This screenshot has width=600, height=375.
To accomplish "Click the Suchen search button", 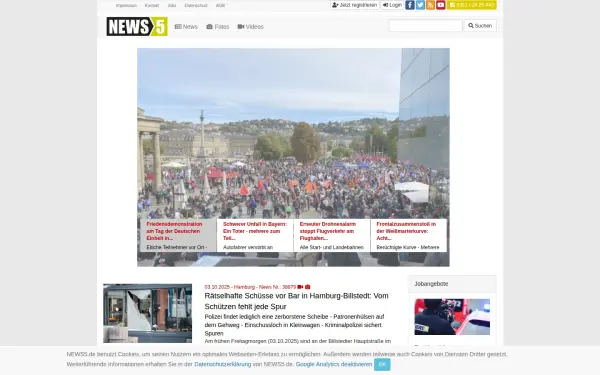I will 480,26.
